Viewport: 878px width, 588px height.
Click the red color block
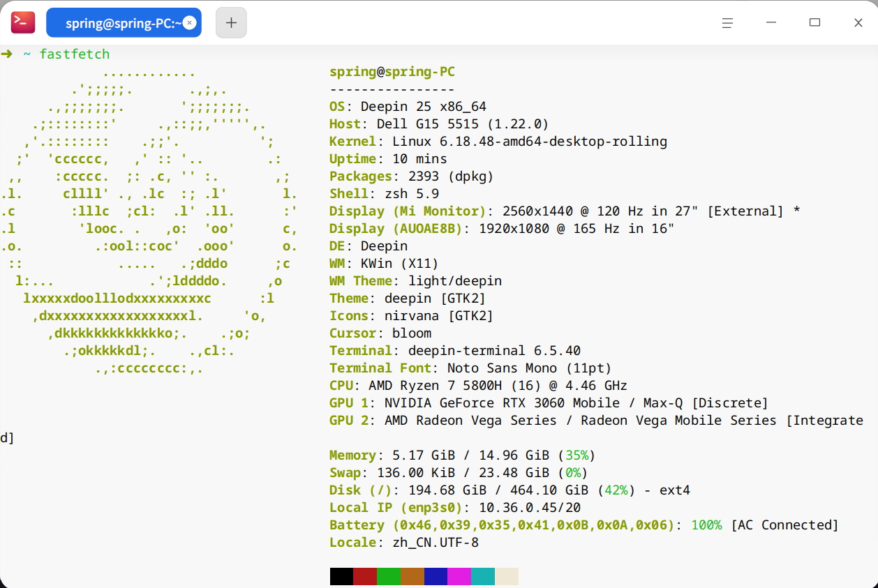click(365, 576)
